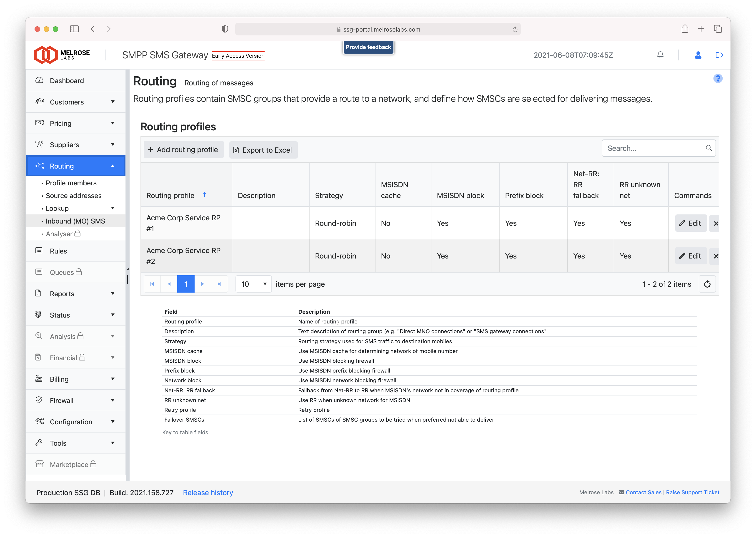Click Safari's share icon

pyautogui.click(x=685, y=29)
